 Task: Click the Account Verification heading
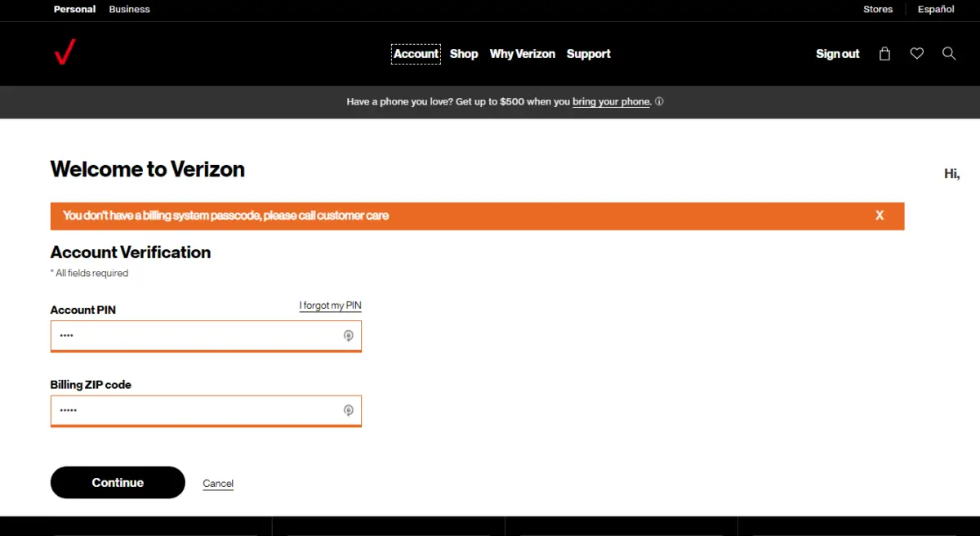(x=131, y=252)
